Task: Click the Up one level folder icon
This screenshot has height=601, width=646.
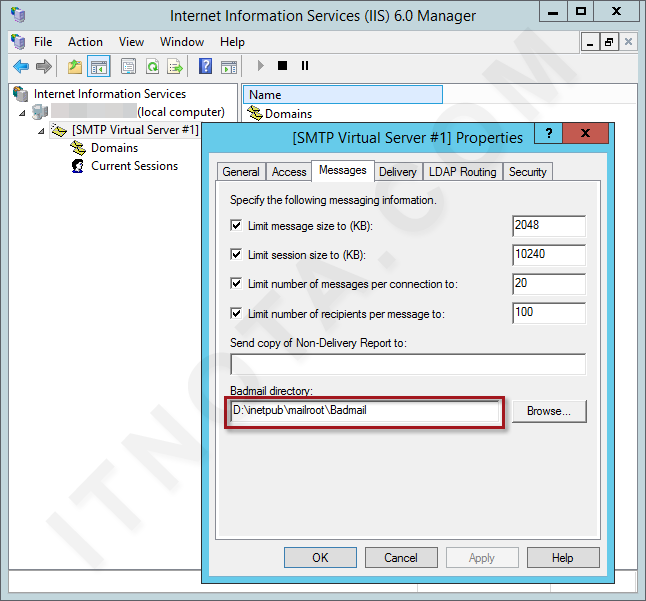Action: click(75, 66)
